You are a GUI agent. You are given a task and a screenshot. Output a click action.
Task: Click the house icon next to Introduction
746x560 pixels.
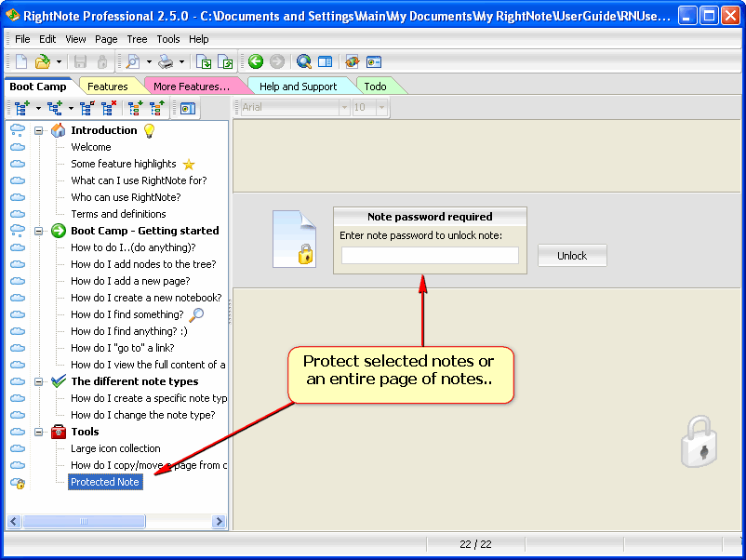pos(58,130)
